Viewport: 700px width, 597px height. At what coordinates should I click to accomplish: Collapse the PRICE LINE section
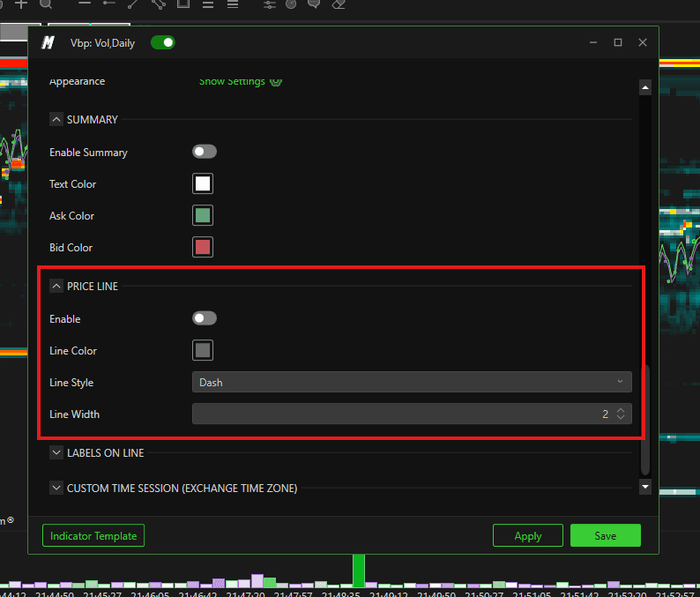(56, 286)
